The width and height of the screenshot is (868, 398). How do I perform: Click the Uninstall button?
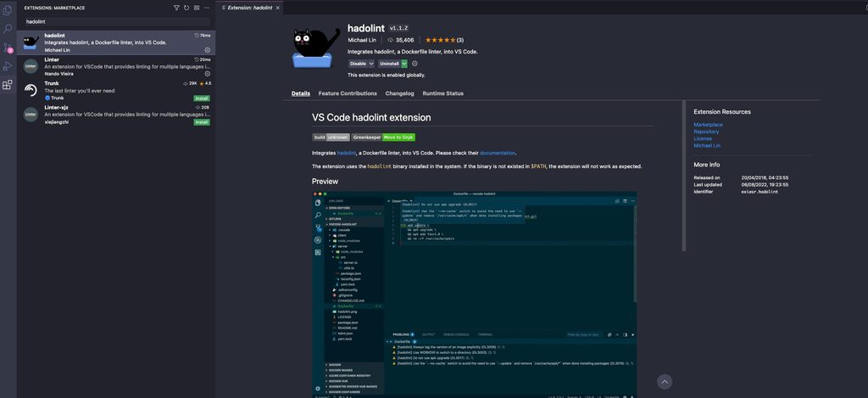click(x=389, y=64)
